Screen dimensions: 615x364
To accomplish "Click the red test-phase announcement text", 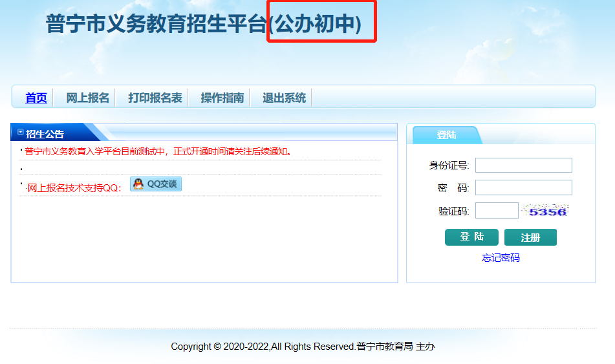I will 158,151.
